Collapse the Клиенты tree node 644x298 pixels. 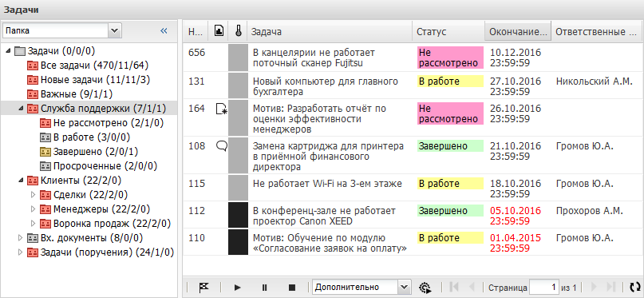click(21, 181)
